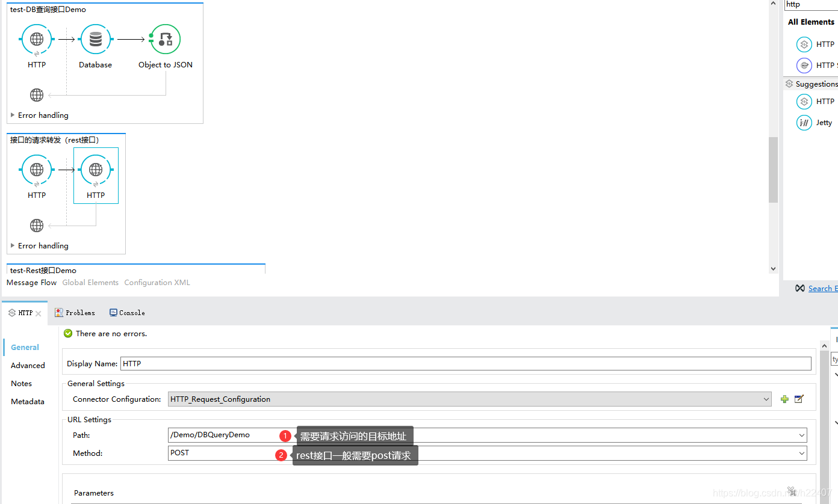Image resolution: width=838 pixels, height=504 pixels.
Task: Click the palette search field with http
Action: coord(811,5)
